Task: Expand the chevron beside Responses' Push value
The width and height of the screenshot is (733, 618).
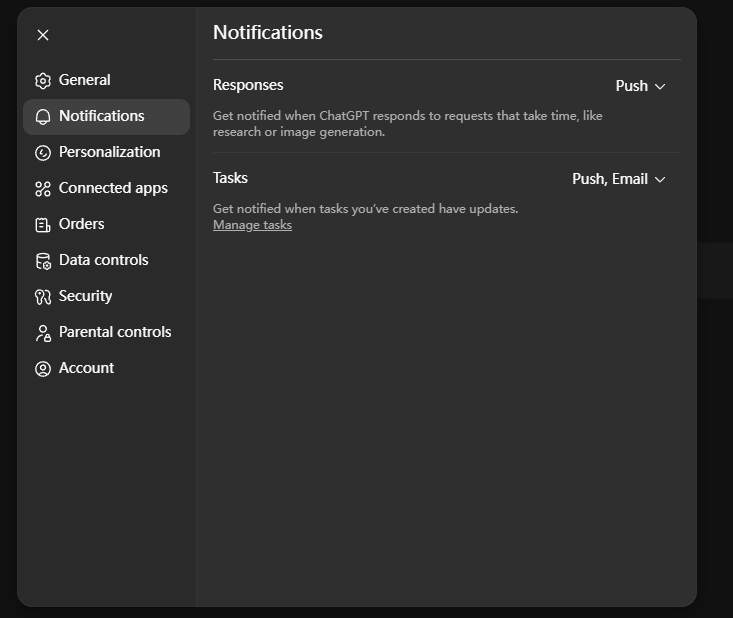Action: click(660, 87)
